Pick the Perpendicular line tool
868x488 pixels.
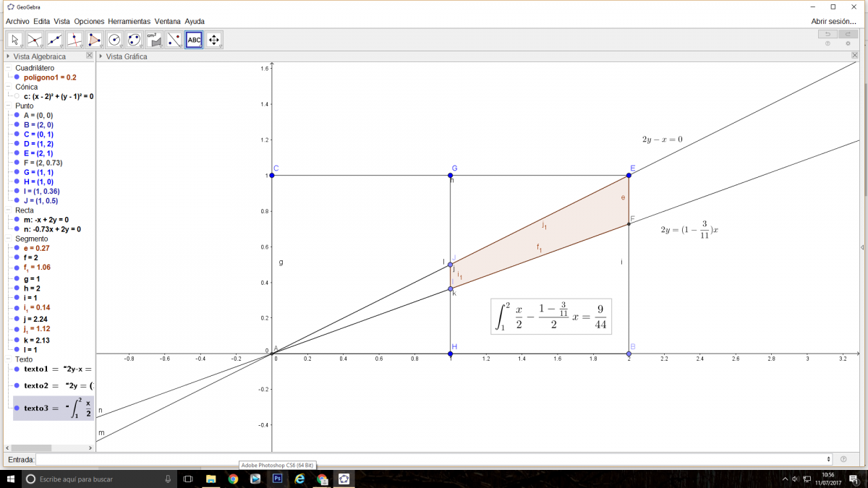click(75, 40)
